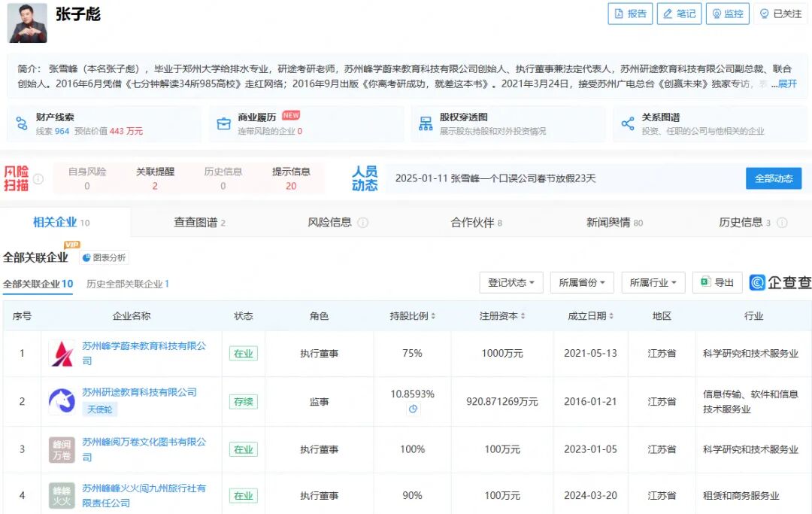Export the list with 导出 button

pos(717,282)
